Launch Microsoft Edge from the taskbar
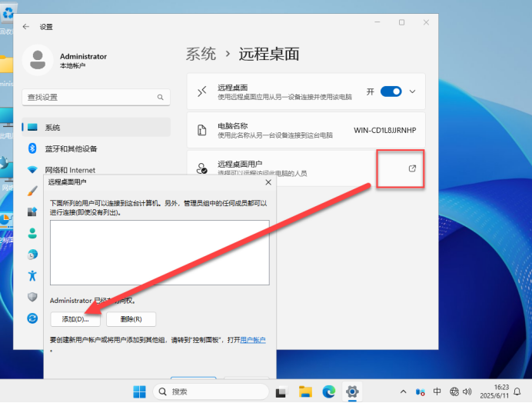This screenshot has width=532, height=403. coord(328,391)
